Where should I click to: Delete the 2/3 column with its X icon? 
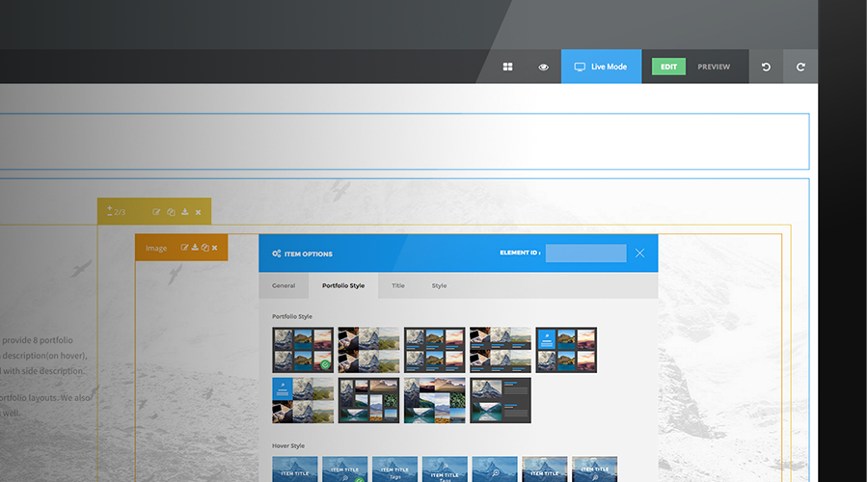(x=198, y=212)
